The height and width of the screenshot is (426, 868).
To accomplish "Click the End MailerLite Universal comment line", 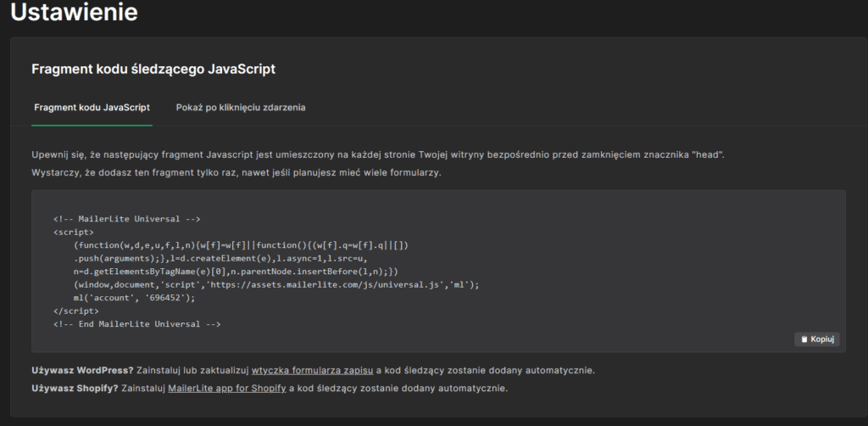I will point(136,324).
